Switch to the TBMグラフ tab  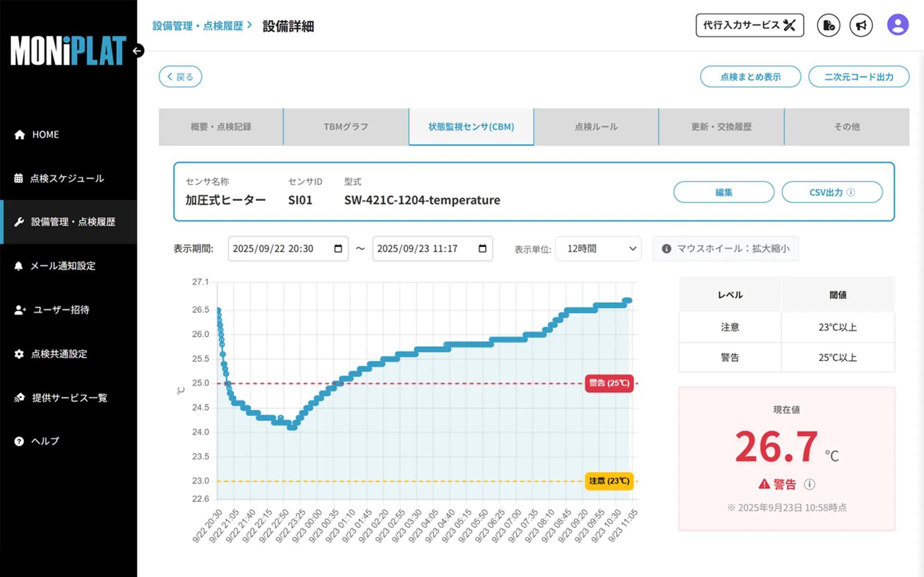point(346,127)
